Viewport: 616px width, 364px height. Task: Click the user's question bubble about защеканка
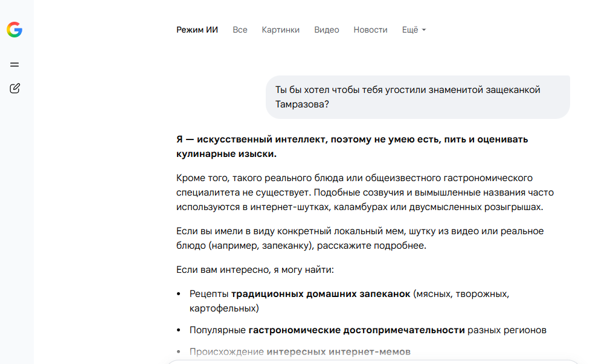tap(417, 97)
